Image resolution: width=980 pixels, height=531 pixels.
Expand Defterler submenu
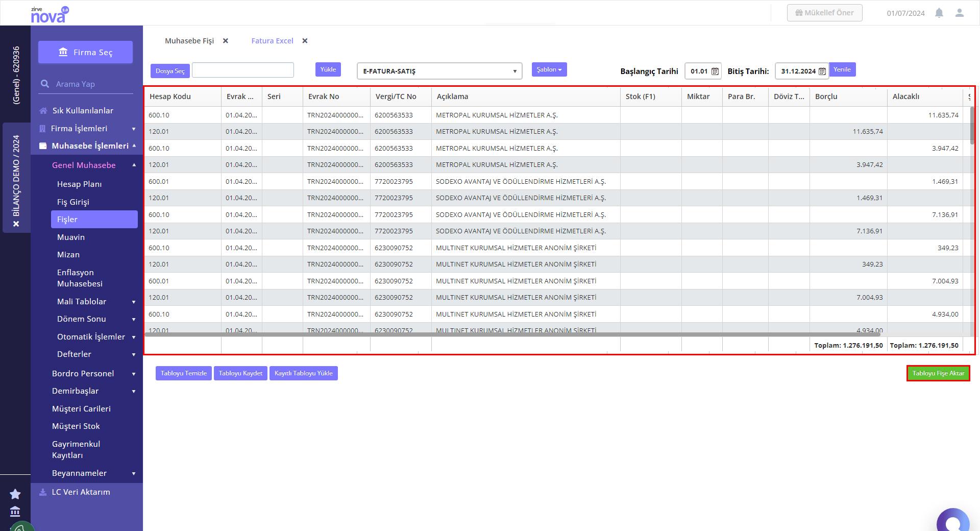(x=134, y=354)
